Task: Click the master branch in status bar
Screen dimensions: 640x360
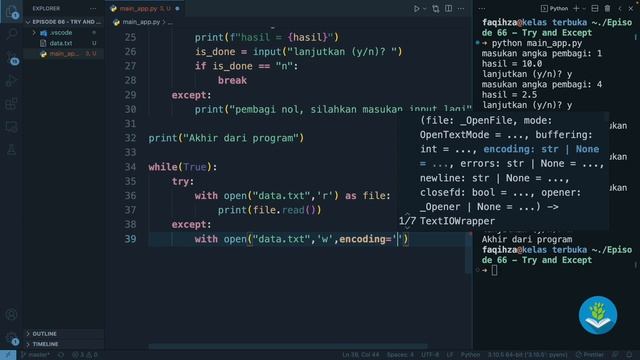Action: click(x=36, y=355)
